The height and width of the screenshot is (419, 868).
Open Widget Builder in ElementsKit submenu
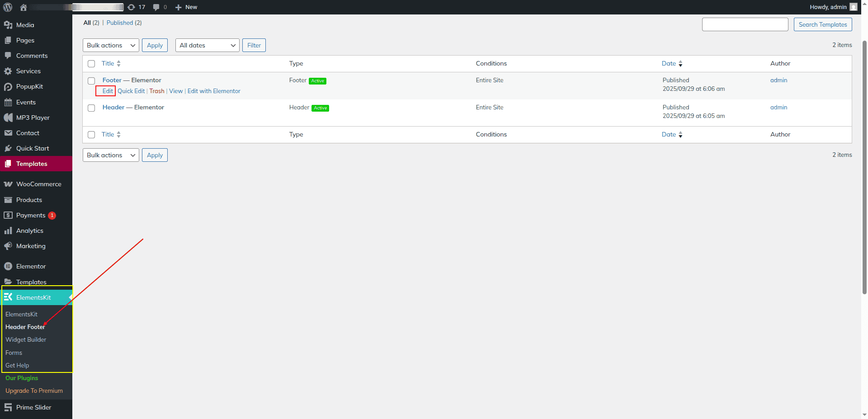coord(26,340)
